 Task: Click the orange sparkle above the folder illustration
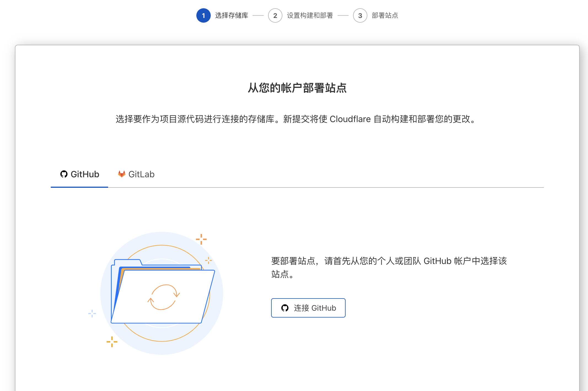point(201,239)
